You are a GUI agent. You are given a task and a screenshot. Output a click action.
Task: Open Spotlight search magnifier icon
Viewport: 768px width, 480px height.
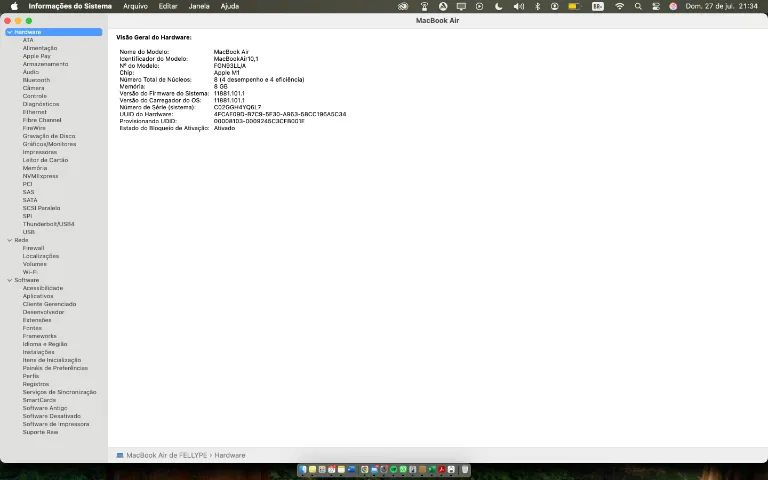638,6
